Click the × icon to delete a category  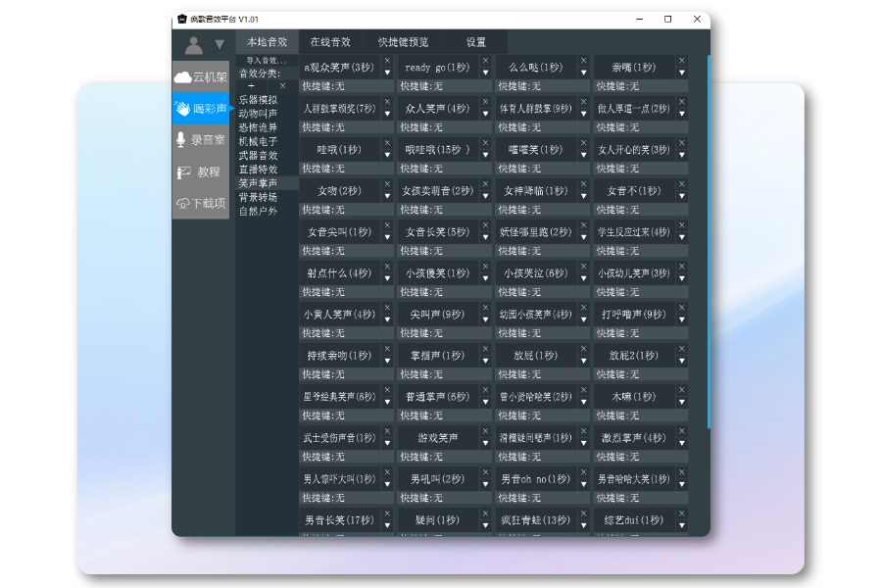click(284, 86)
